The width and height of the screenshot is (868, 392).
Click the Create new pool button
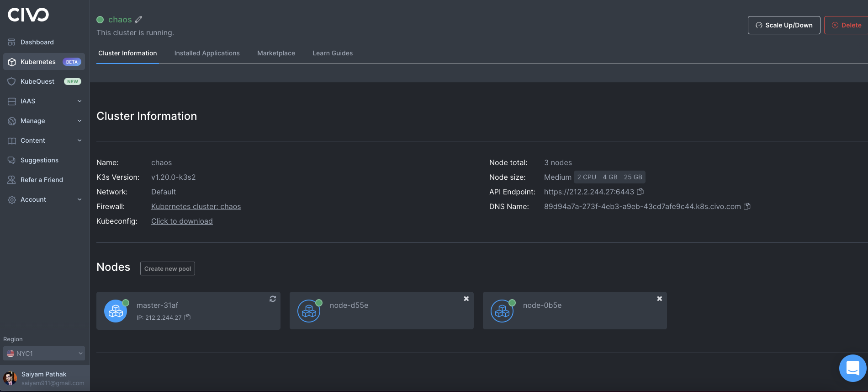click(x=168, y=268)
